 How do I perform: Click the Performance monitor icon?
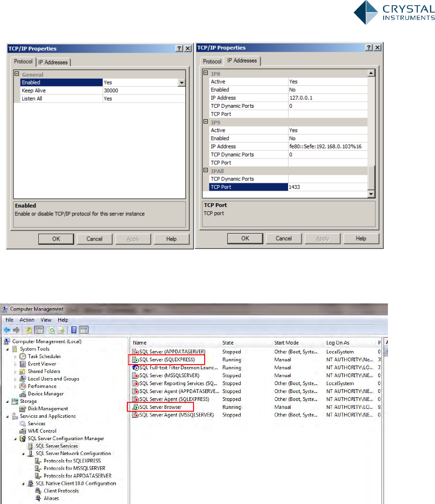(22, 386)
